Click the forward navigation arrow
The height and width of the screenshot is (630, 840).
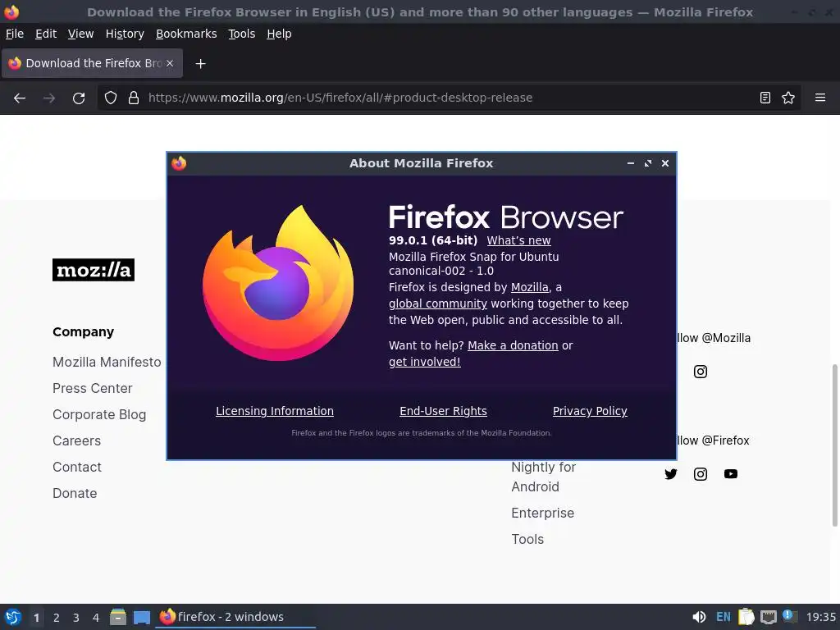tap(49, 98)
